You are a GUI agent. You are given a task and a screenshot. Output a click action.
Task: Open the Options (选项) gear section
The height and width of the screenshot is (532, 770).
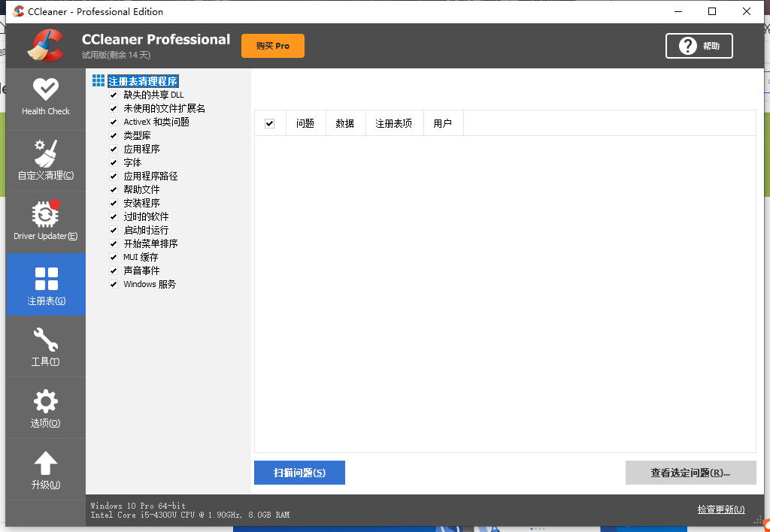pyautogui.click(x=46, y=408)
